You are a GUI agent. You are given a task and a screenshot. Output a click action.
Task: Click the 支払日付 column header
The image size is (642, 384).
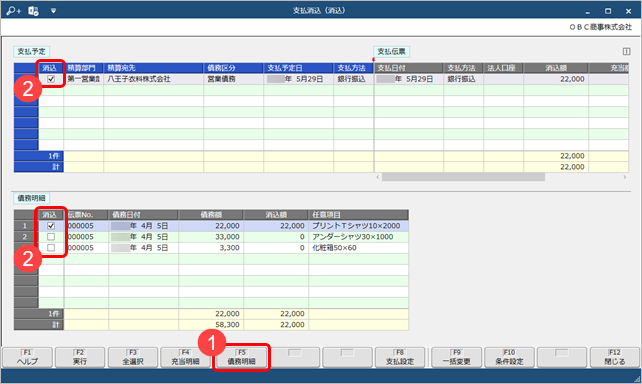[x=409, y=68]
